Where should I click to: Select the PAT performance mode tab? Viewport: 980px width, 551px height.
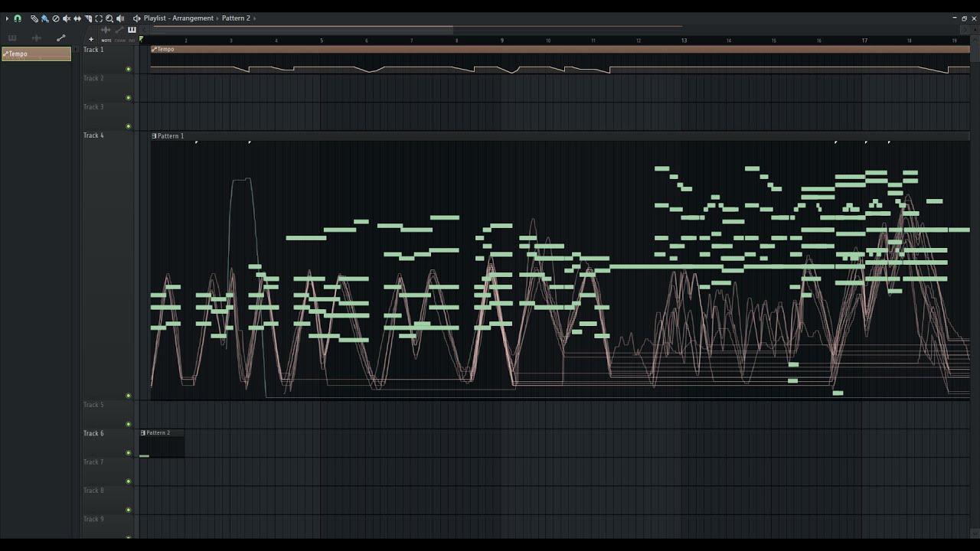[x=132, y=41]
